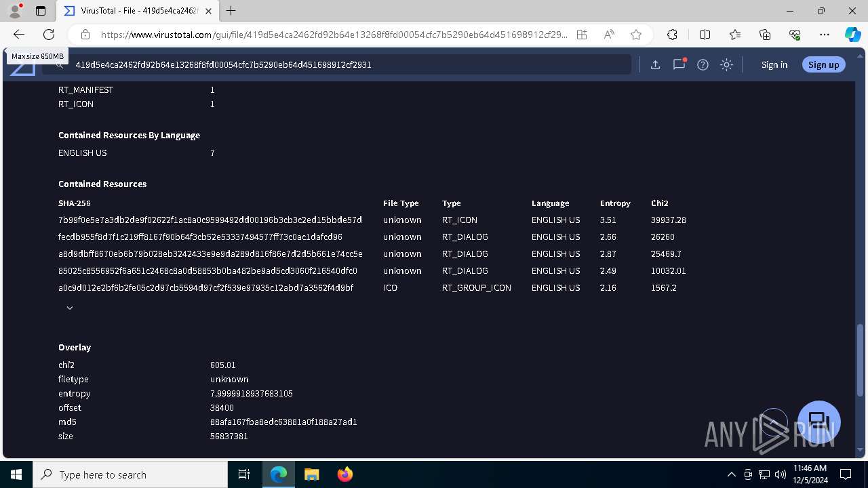868x488 pixels.
Task: Open Task View on the taskbar
Action: [x=244, y=474]
